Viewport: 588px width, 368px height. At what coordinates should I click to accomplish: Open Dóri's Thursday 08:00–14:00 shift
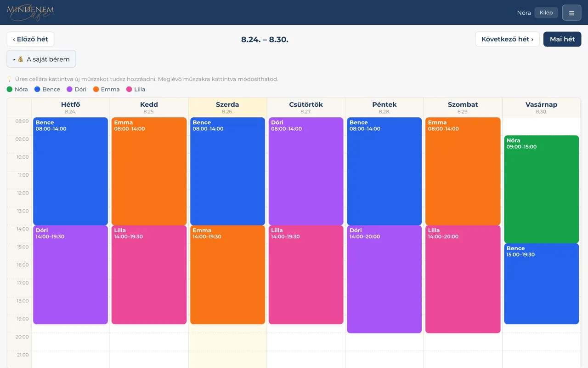coord(306,171)
